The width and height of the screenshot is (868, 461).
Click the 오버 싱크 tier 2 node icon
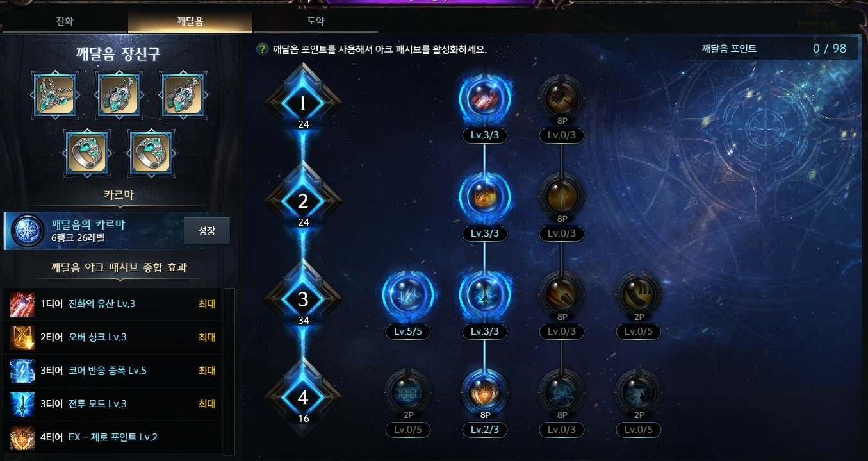tap(484, 196)
